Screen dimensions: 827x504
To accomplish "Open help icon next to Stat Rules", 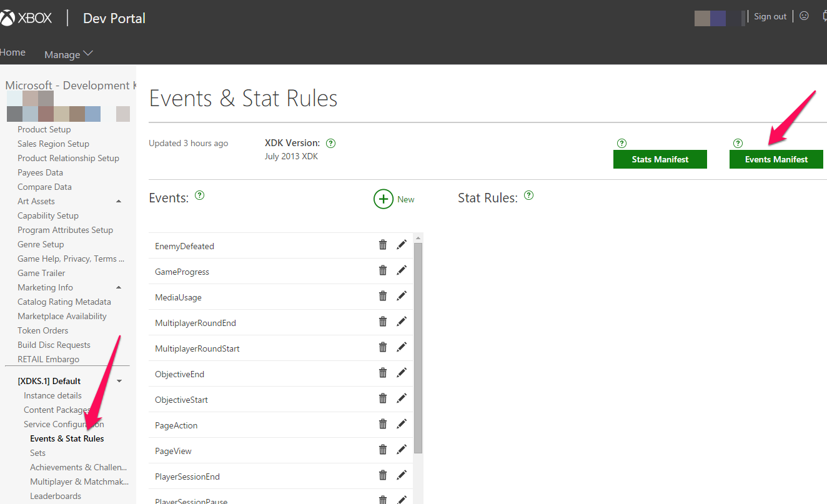I will (529, 195).
